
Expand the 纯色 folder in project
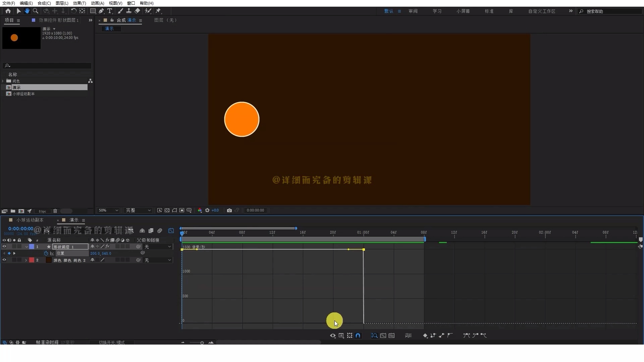click(3, 81)
